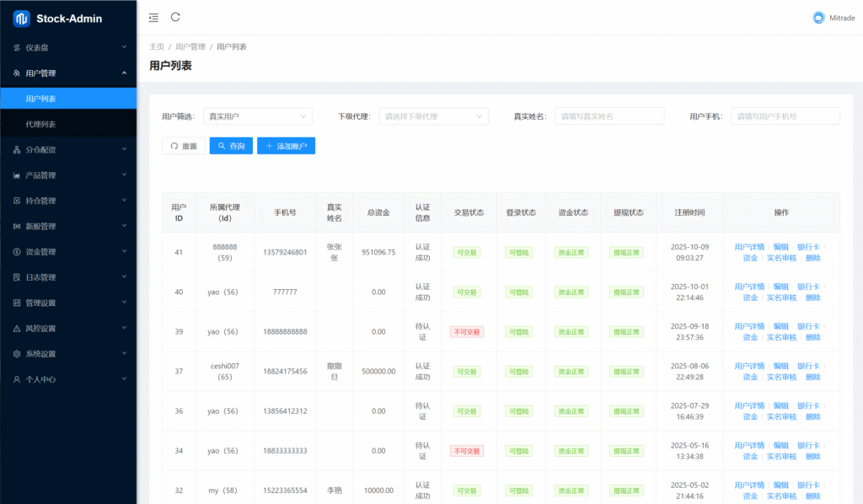Collapse the 用户管理 sidebar section

[x=67, y=73]
